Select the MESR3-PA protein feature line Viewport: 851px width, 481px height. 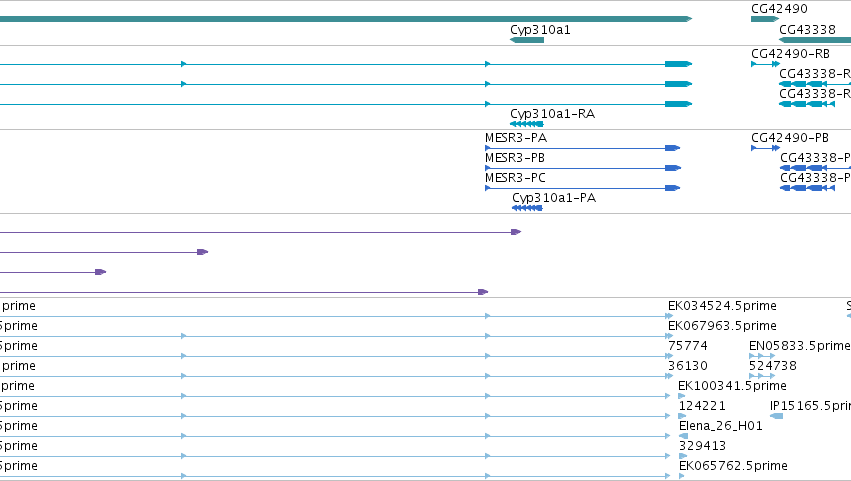coord(582,148)
